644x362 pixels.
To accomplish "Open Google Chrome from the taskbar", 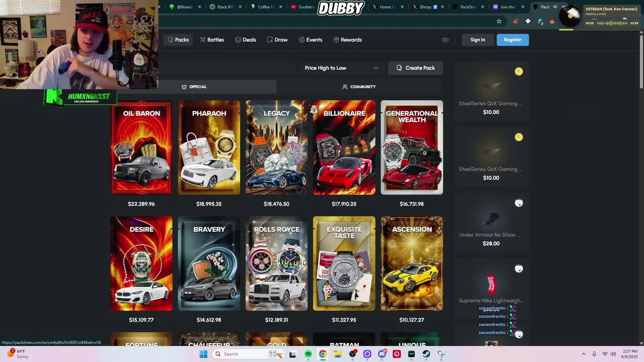I will (323, 354).
